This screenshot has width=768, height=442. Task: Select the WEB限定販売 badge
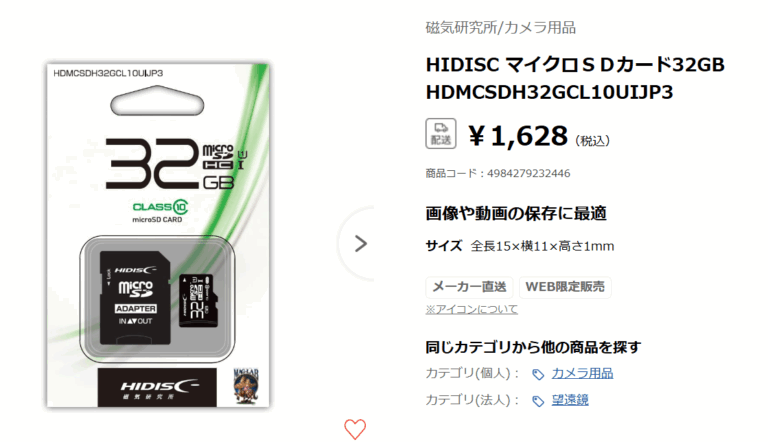pos(565,287)
